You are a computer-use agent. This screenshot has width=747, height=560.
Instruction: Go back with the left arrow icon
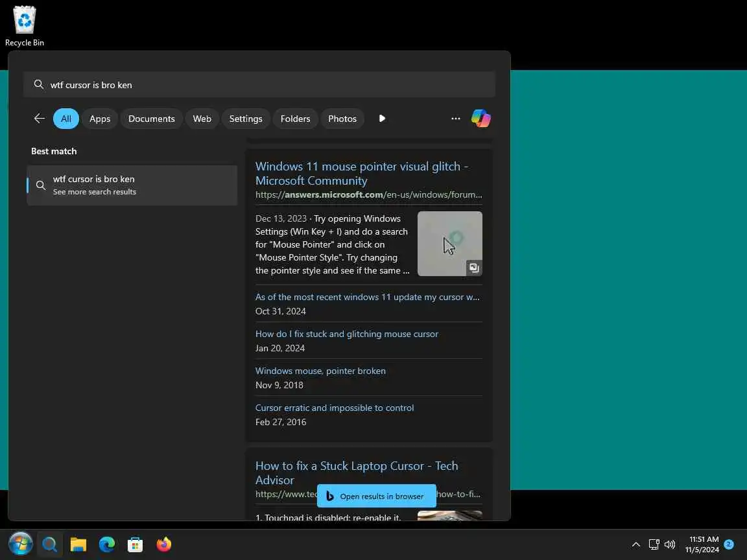pos(39,118)
